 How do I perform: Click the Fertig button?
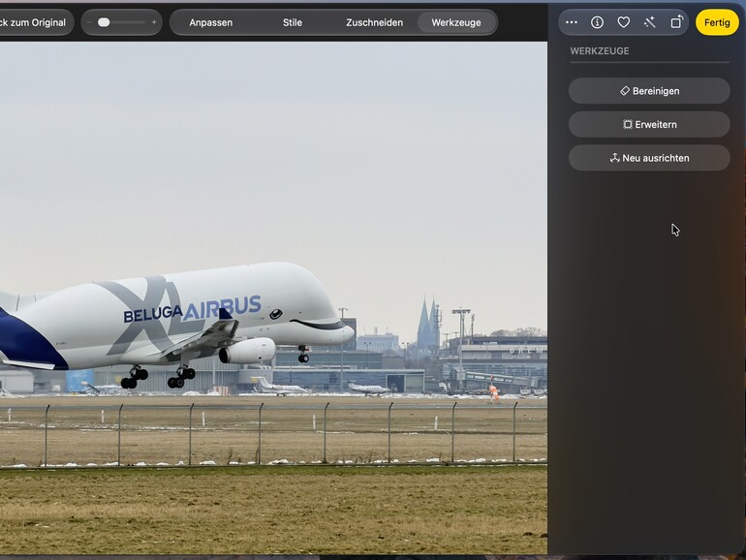(717, 22)
